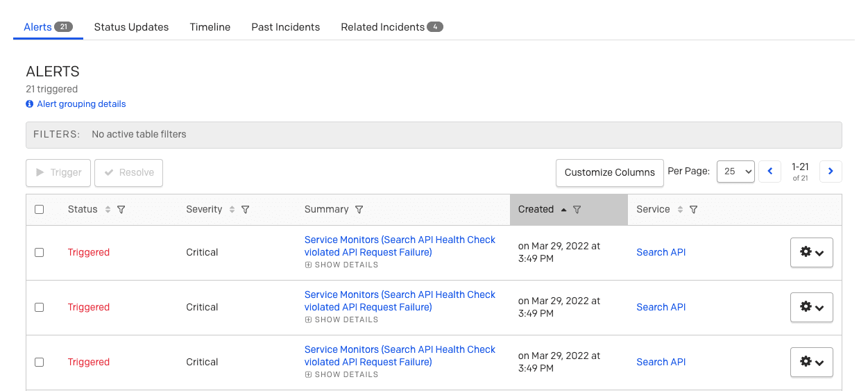The image size is (868, 391).
Task: Go to previous page with left chevron
Action: (770, 172)
